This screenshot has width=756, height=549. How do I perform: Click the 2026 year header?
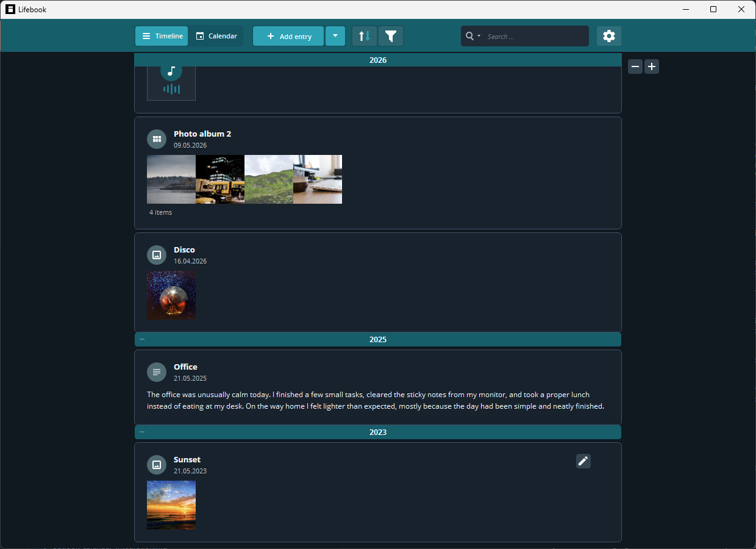coord(378,60)
